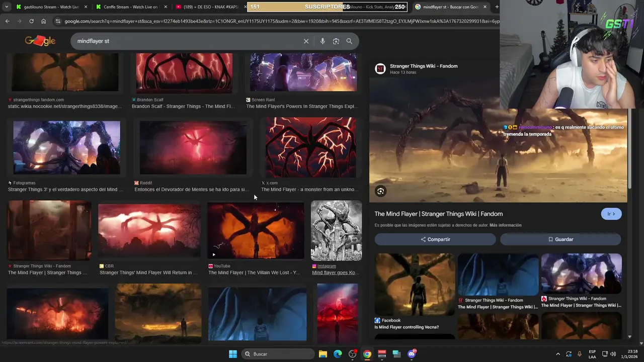Open the Más información link
Screen dimensions: 644x362
505,225
